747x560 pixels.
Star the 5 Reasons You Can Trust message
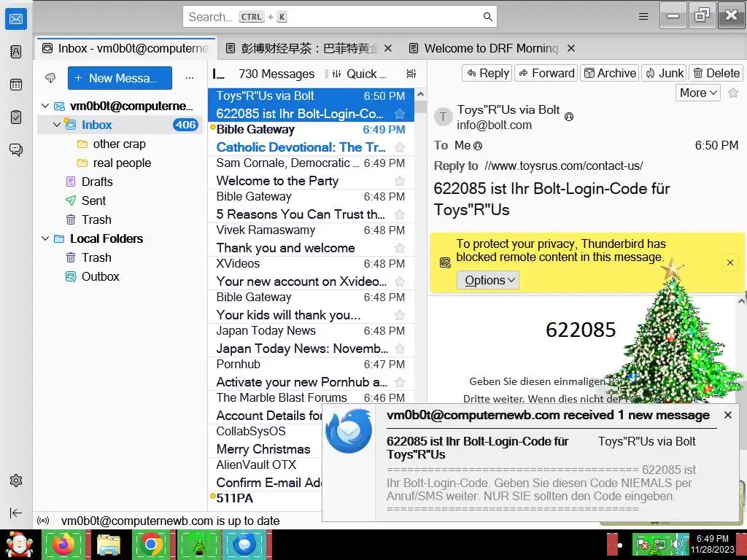[400, 215]
